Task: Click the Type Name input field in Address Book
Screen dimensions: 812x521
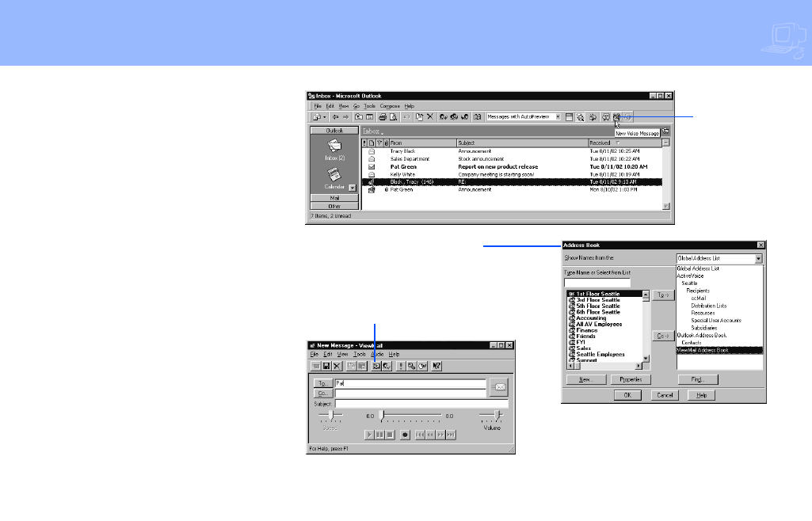Action: (x=597, y=283)
